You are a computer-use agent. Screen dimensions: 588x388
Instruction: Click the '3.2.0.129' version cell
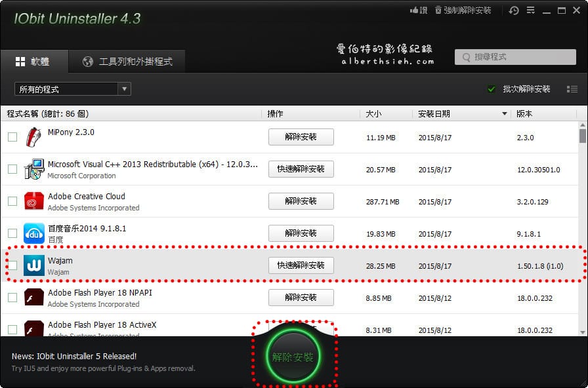pyautogui.click(x=532, y=202)
